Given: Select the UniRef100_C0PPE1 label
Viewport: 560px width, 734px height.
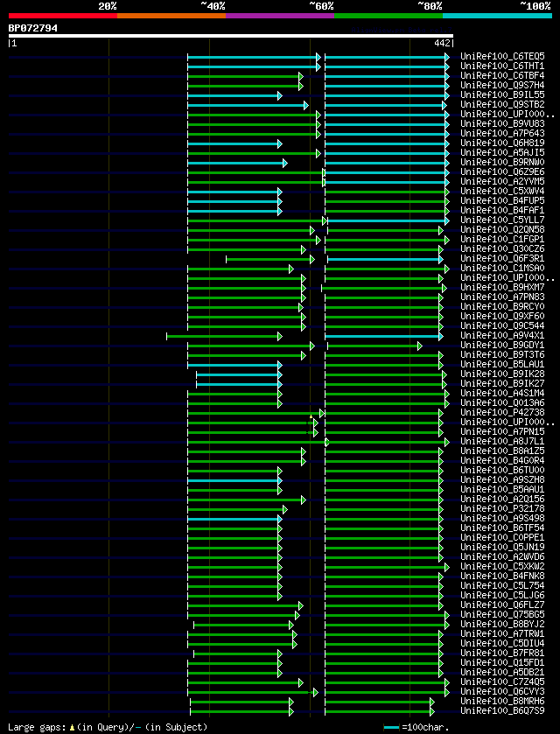Looking at the screenshot, I should point(502,536).
